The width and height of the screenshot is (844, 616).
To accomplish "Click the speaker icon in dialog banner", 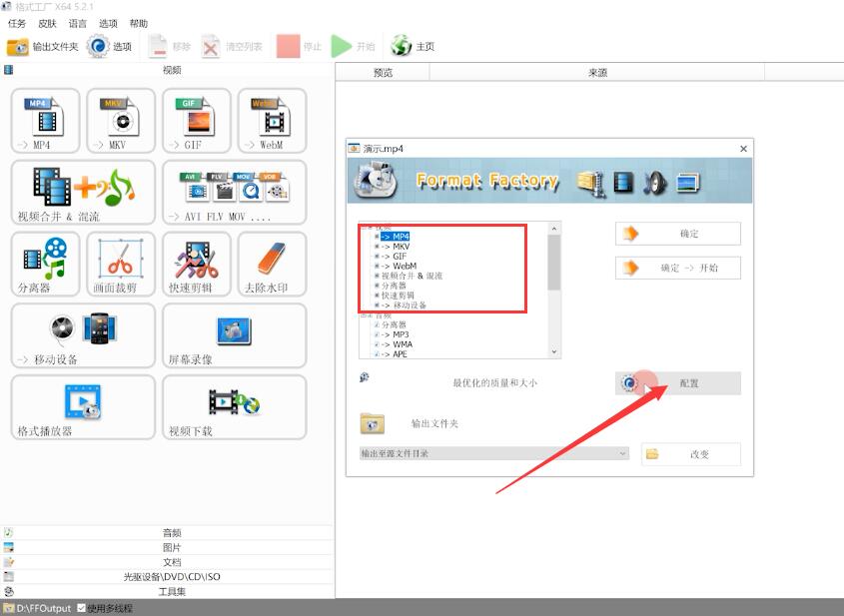I will click(656, 183).
